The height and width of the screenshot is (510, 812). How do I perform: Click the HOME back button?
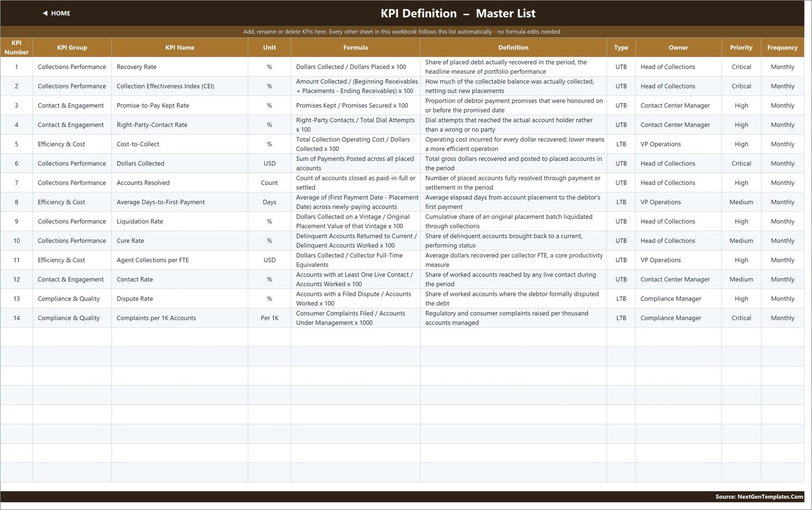pyautogui.click(x=56, y=13)
